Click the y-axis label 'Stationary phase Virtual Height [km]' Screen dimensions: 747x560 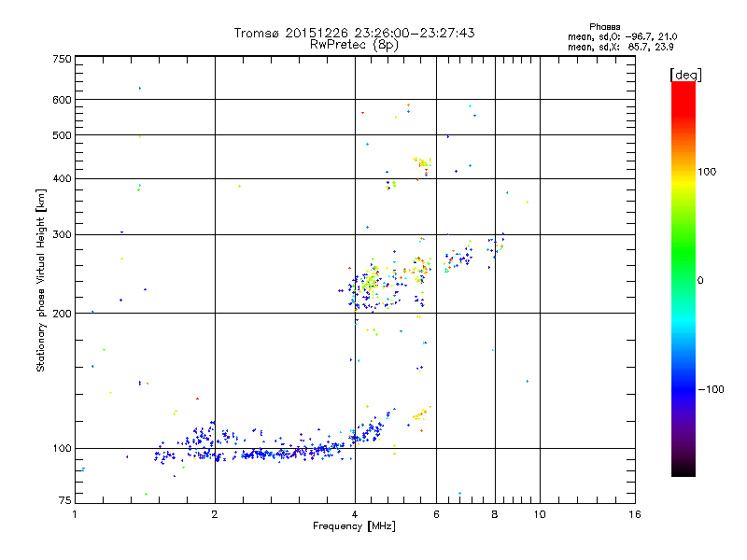pos(41,281)
